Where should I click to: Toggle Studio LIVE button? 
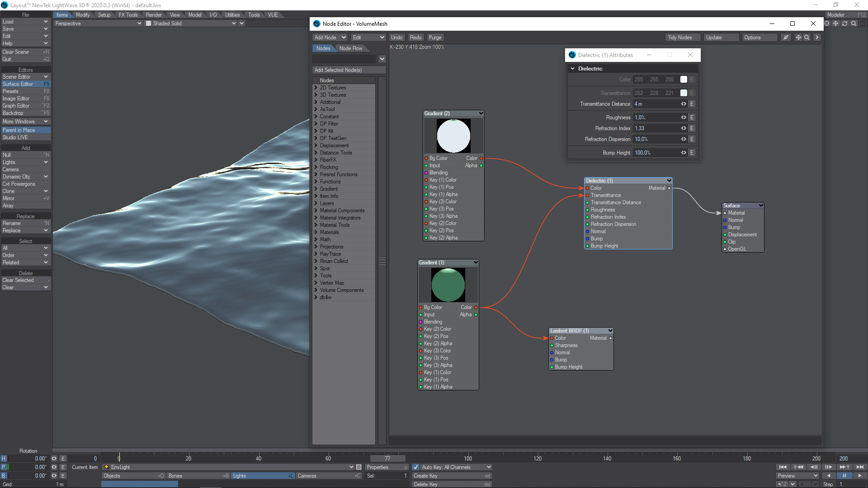click(x=26, y=137)
